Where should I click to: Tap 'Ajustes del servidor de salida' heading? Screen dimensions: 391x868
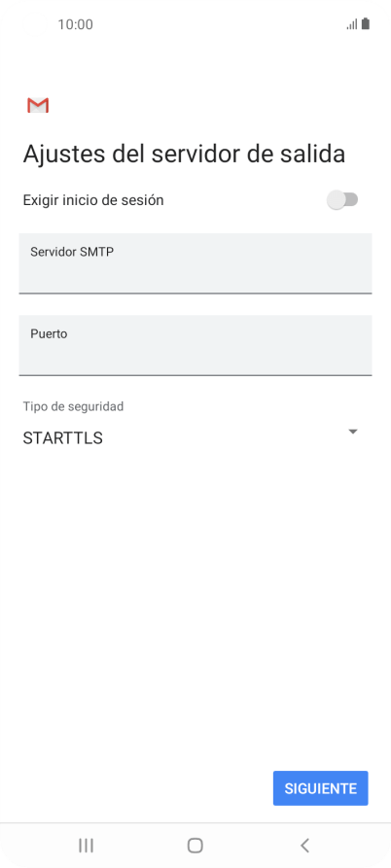tap(184, 154)
